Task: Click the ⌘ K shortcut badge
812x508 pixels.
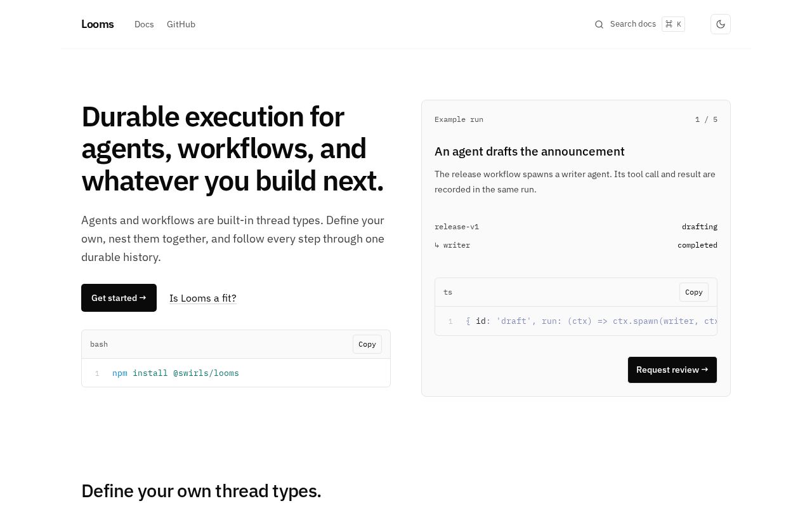Action: tap(673, 24)
